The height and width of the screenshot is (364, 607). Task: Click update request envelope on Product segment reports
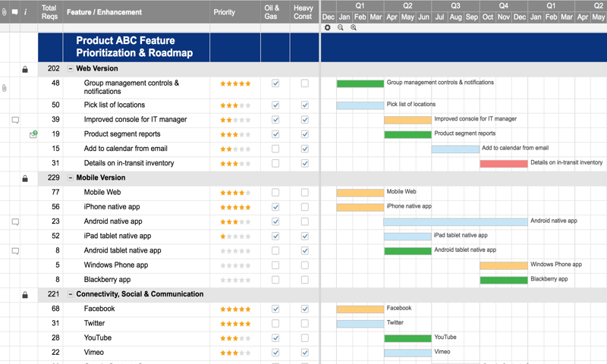[33, 134]
